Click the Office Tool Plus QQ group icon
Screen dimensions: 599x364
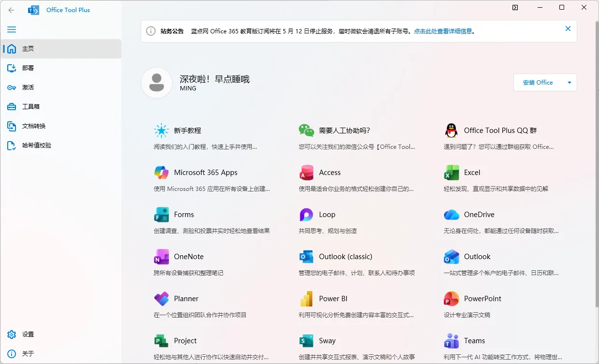pyautogui.click(x=451, y=131)
